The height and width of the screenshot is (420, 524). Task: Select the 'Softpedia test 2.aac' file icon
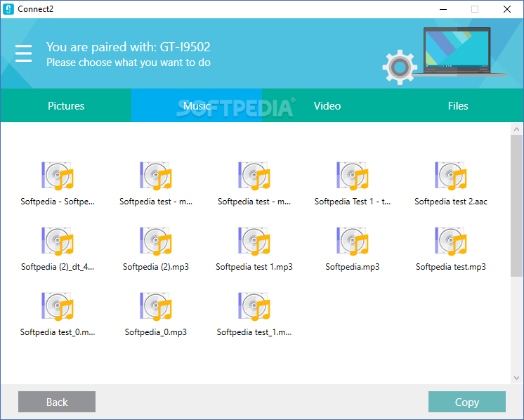point(451,176)
